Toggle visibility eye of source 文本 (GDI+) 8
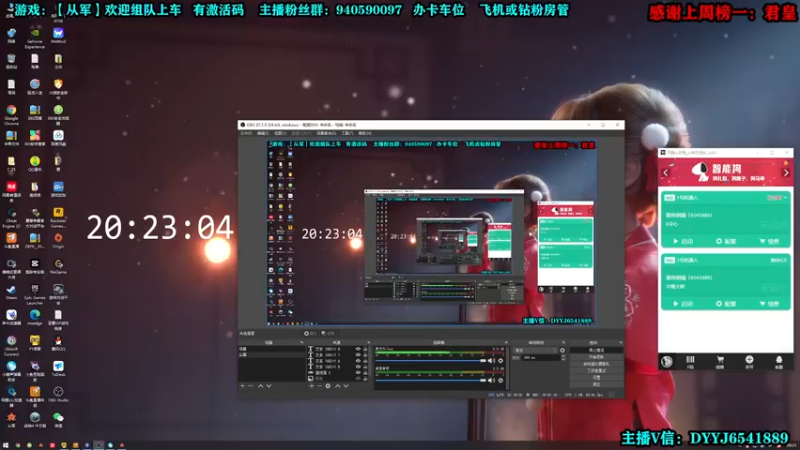800x450 pixels. coord(358,349)
